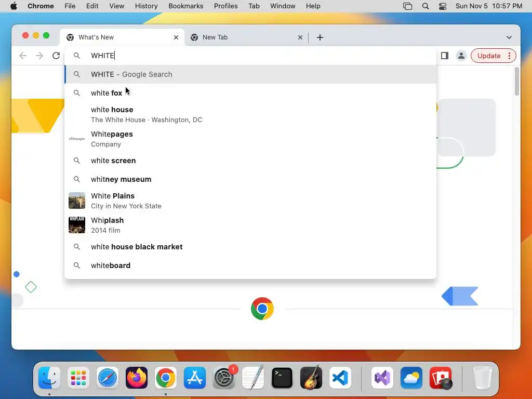Viewport: 532px width, 399px height.
Task: Launch Firefox from the Dock
Action: 137,378
